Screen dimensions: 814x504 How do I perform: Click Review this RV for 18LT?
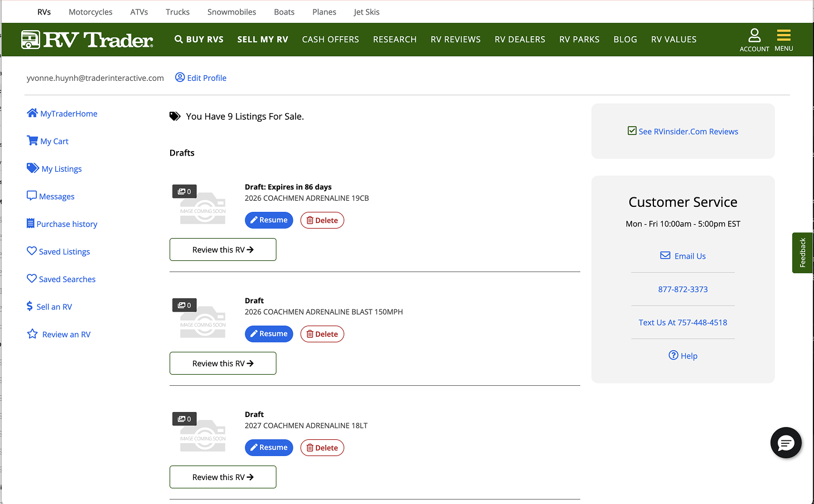coord(223,477)
